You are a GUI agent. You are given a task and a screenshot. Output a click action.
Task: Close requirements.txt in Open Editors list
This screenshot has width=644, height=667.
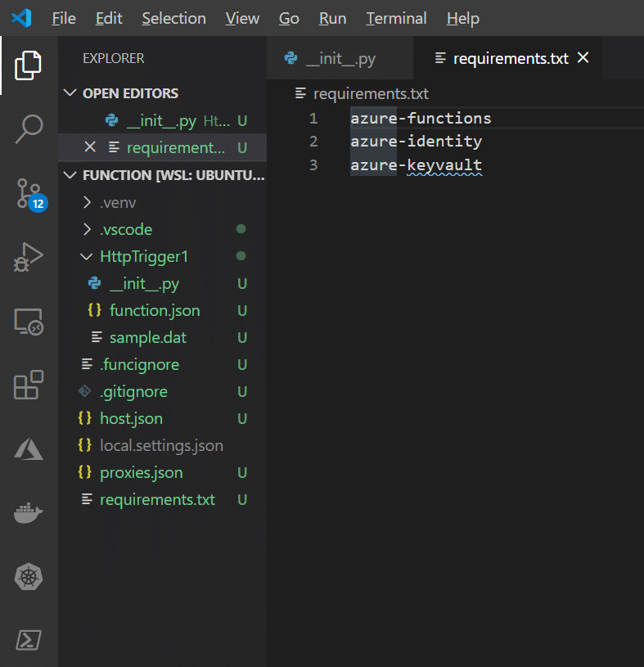click(90, 147)
